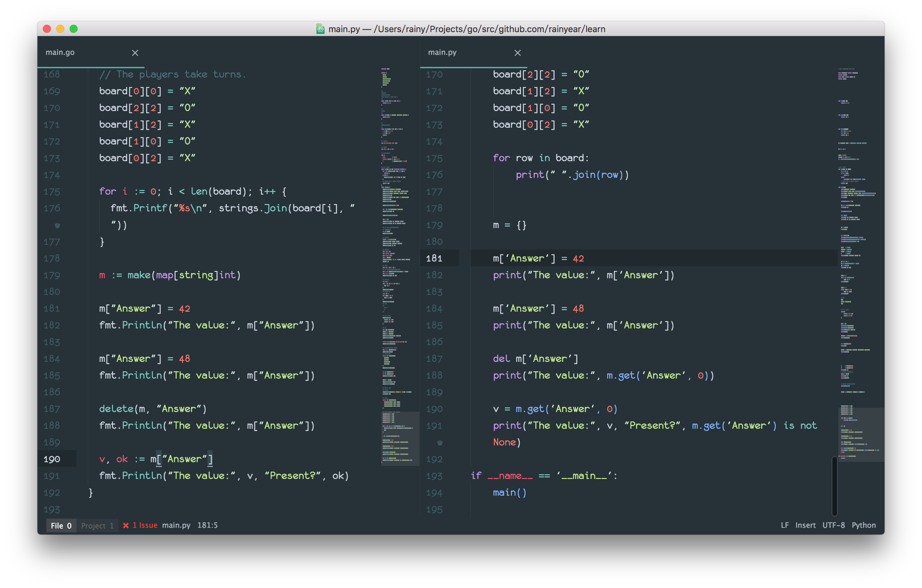Image resolution: width=922 pixels, height=588 pixels.
Task: Click the crown marker in the main.go gutter
Action: (58, 225)
